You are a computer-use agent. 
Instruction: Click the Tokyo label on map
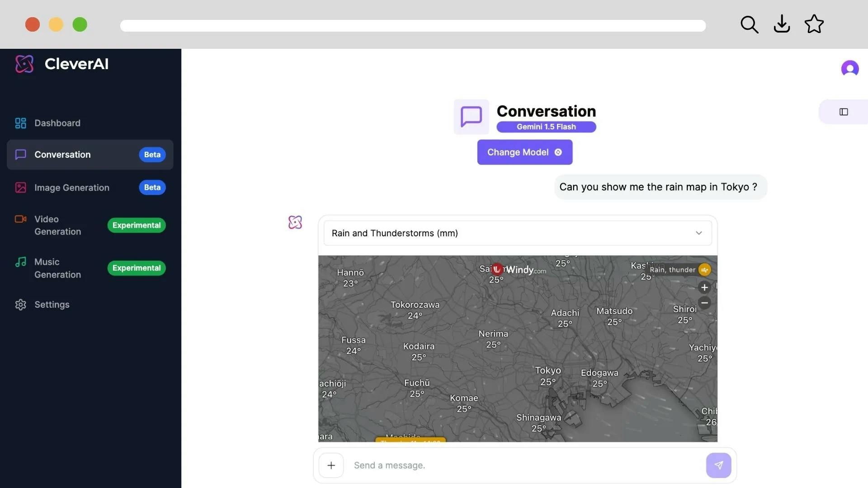point(548,371)
